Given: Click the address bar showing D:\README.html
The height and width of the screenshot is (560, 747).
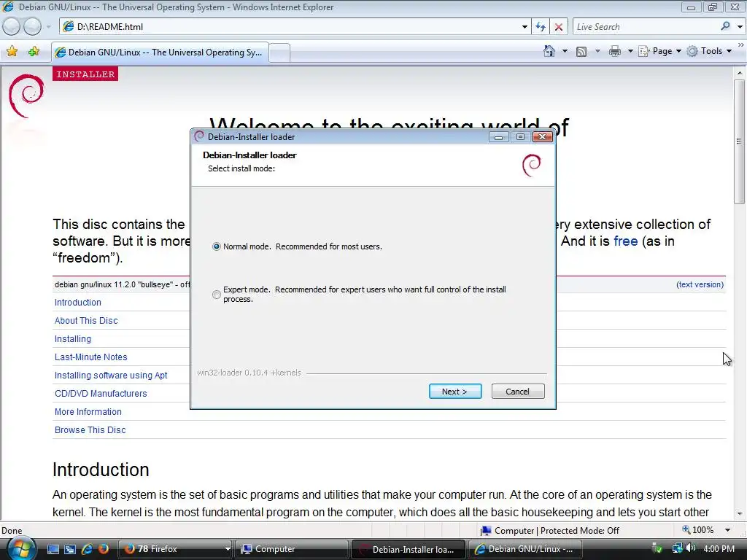Looking at the screenshot, I should click(290, 27).
